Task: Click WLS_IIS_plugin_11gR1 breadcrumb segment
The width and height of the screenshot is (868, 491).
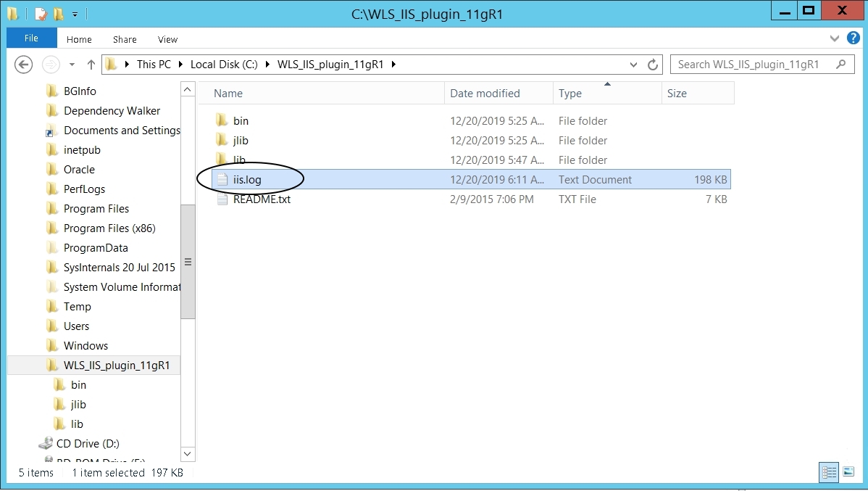Action: (330, 65)
